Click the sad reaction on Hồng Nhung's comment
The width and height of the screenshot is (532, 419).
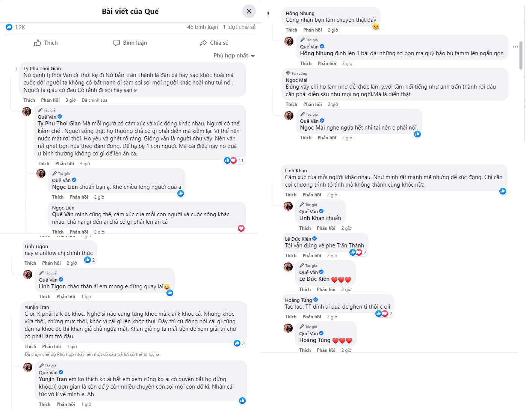coord(375,27)
